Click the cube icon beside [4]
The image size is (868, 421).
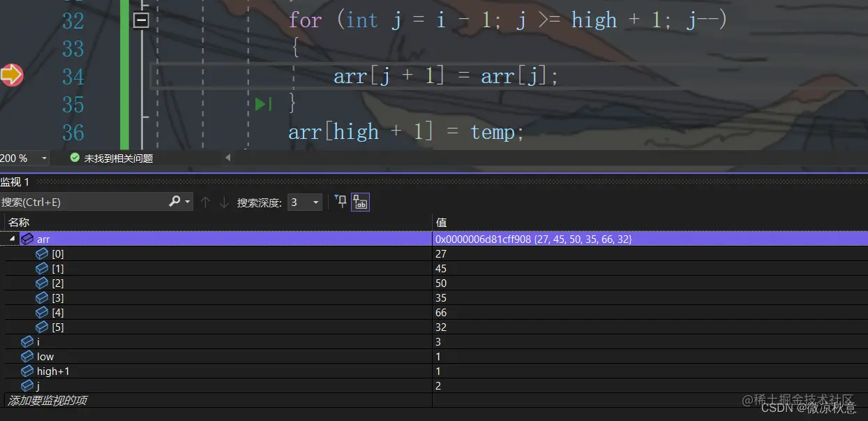42,313
